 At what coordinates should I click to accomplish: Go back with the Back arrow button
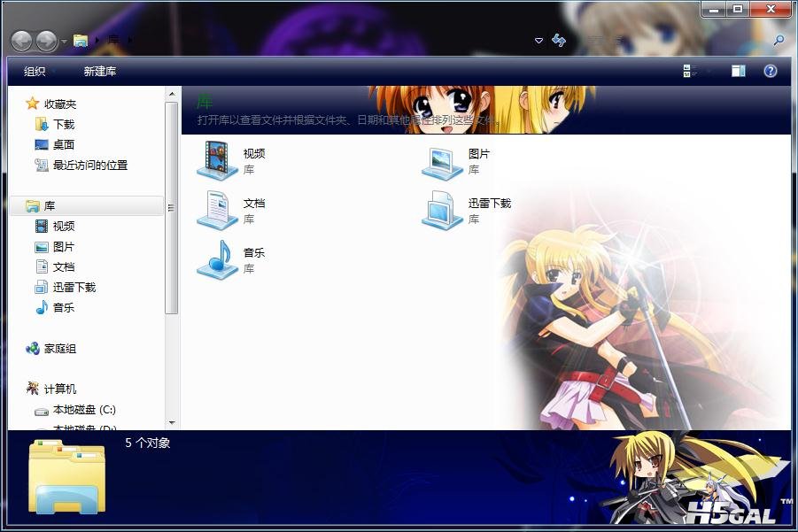22,41
